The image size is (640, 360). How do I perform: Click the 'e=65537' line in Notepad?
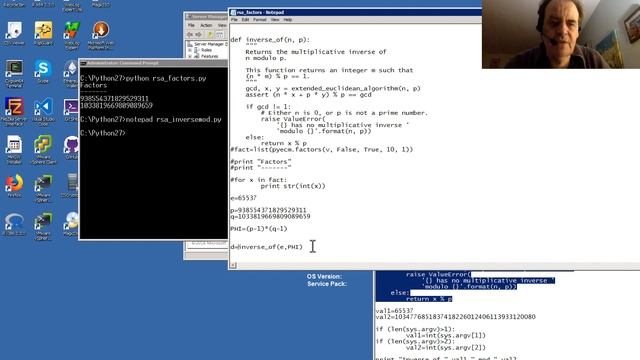tap(244, 198)
